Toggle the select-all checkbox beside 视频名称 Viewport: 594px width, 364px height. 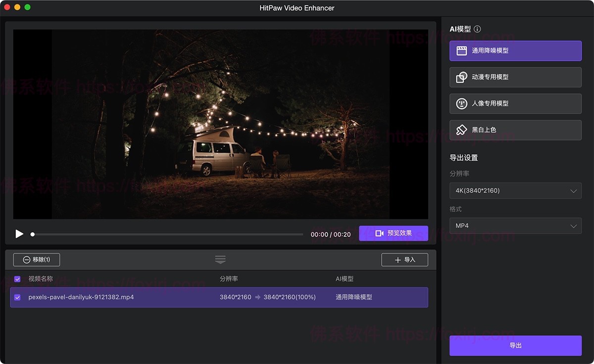coord(17,279)
